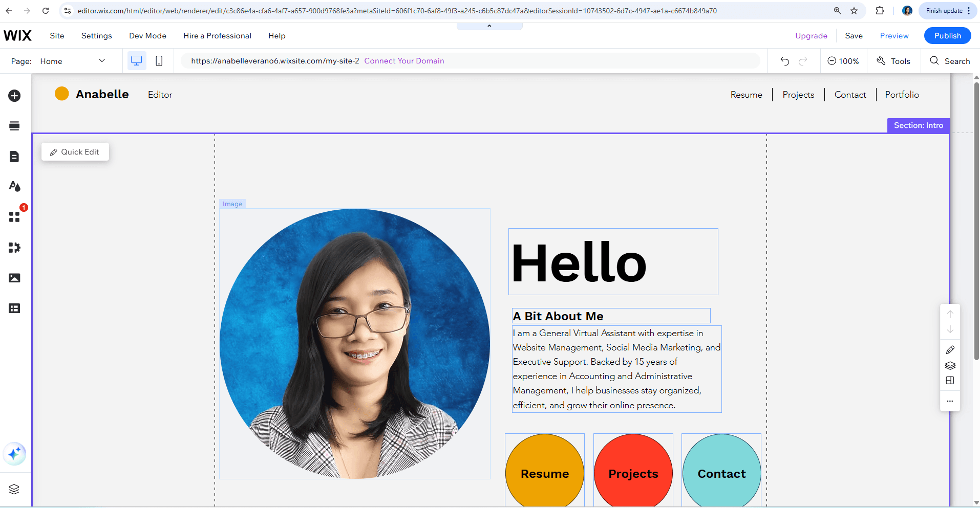Open the App Market with notification badge
Viewport: 980px width, 508px height.
(x=14, y=216)
